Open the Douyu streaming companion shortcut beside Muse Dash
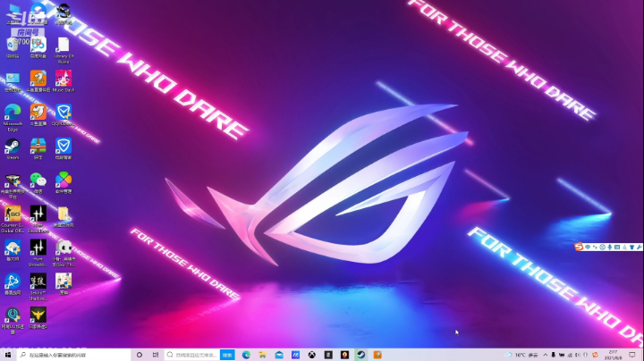Image resolution: width=644 pixels, height=361 pixels. click(38, 81)
